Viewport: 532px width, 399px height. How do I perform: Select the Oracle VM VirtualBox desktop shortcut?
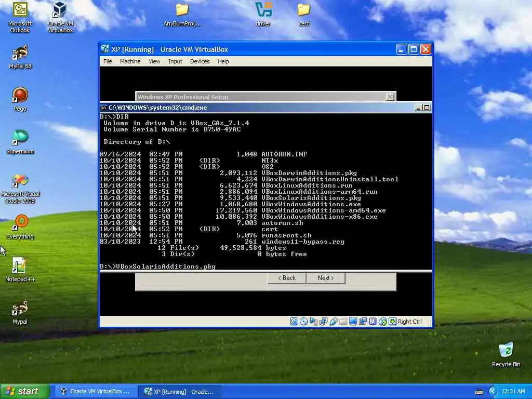tap(60, 17)
